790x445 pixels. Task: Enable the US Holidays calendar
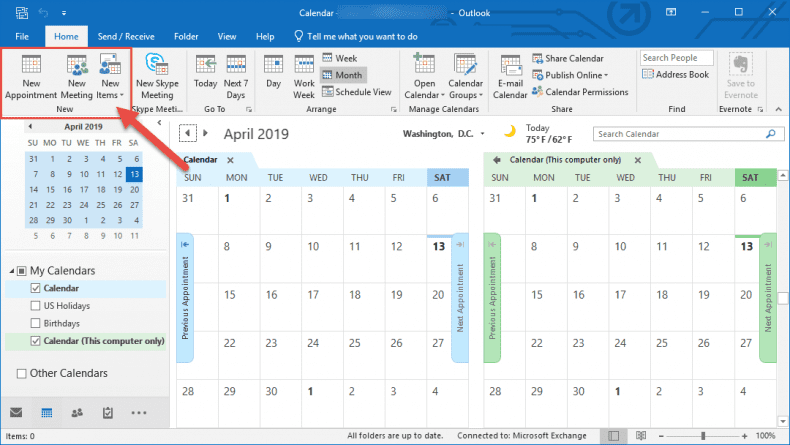pyautogui.click(x=37, y=306)
